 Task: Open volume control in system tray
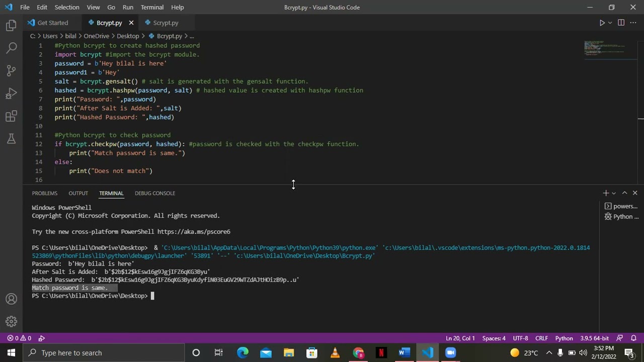point(583,352)
